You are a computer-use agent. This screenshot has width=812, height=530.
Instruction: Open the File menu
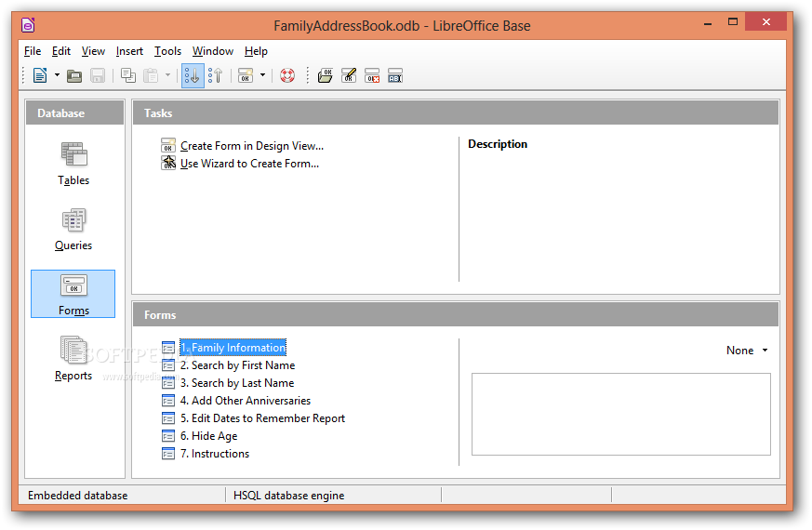[33, 51]
